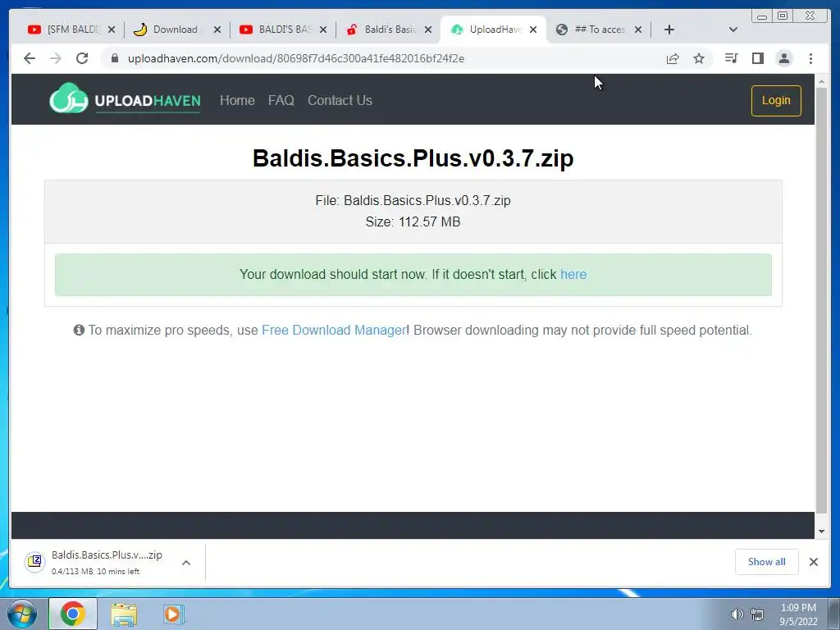Bookmark this page with the star icon
Image resolution: width=840 pixels, height=630 pixels.
click(x=699, y=58)
